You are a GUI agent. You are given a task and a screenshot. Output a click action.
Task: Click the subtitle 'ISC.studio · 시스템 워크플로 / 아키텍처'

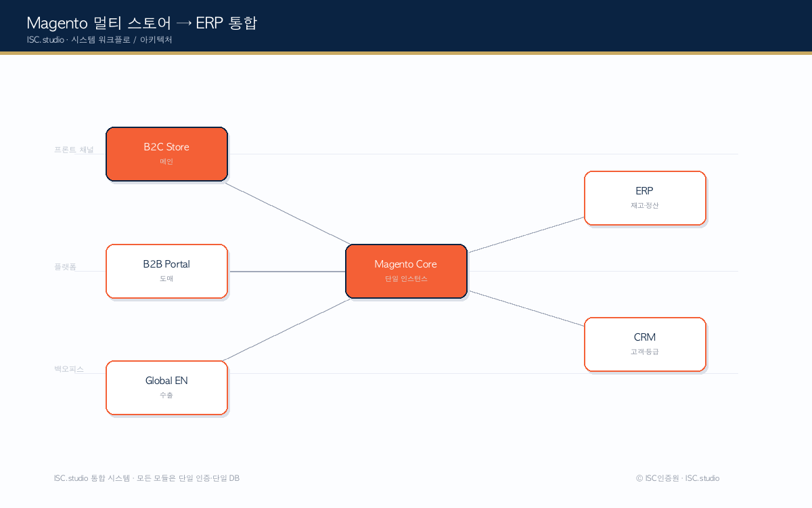[x=99, y=40]
